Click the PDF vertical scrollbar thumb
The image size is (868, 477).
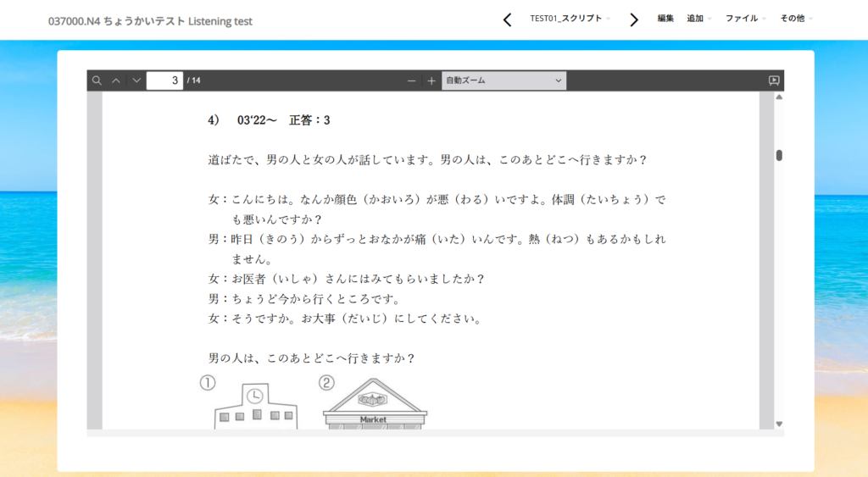(779, 155)
